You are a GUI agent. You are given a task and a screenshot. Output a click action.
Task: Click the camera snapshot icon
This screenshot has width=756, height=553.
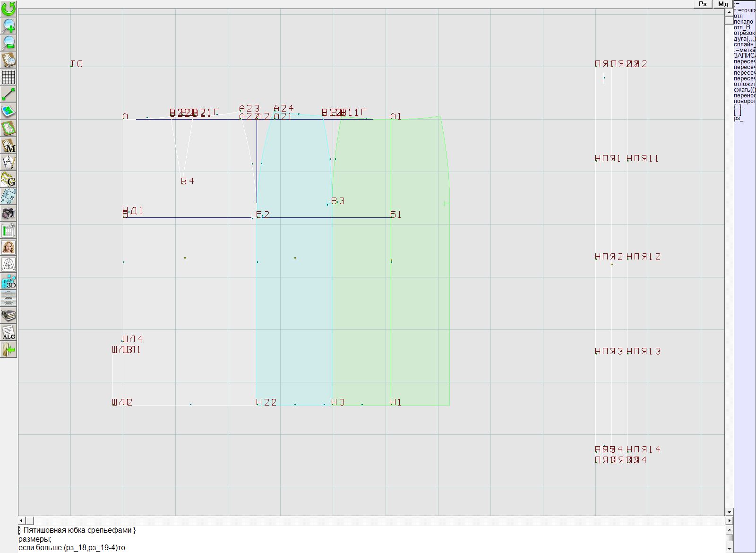click(x=9, y=213)
